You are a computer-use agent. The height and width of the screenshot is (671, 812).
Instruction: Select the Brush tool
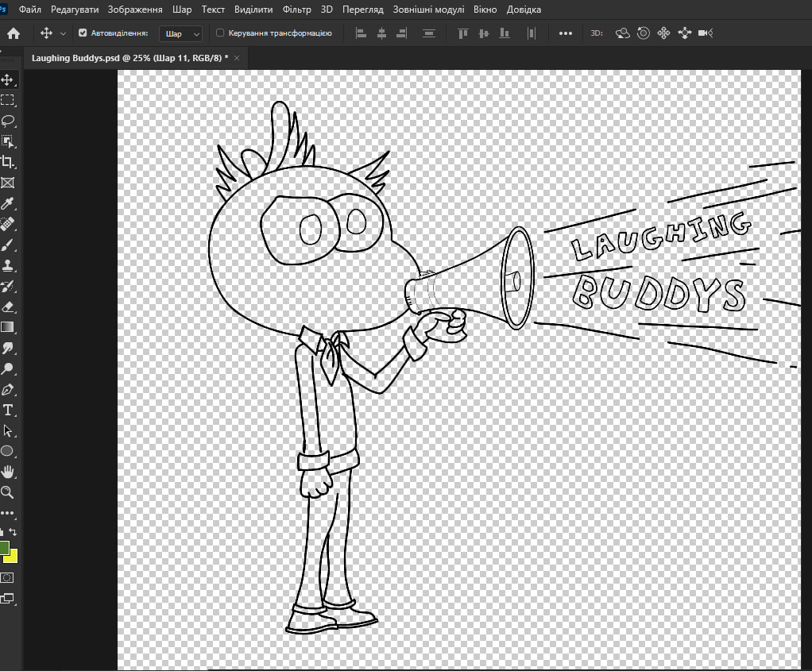(x=7, y=245)
